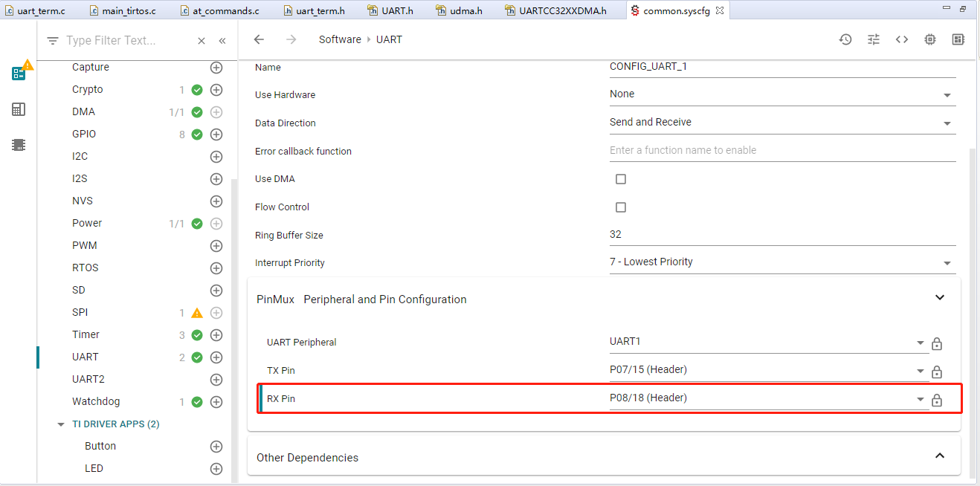Enable the Use DMA checkbox
This screenshot has height=486, width=980.
(621, 179)
